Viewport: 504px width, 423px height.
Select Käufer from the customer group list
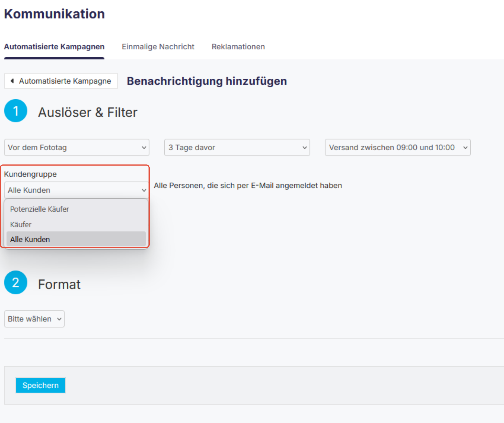(76, 224)
